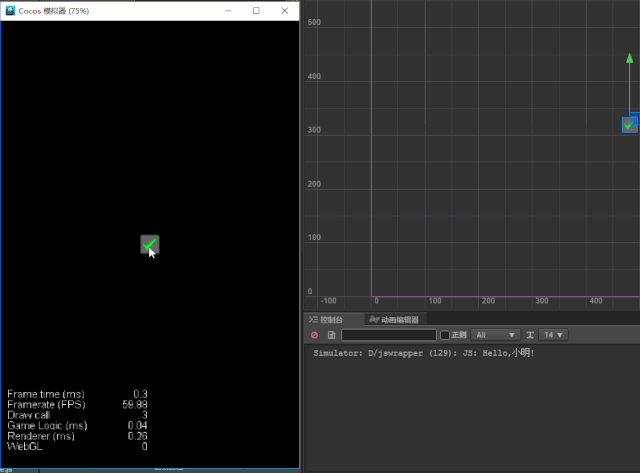
Task: Click the text size icon beside 14
Action: pyautogui.click(x=530, y=335)
